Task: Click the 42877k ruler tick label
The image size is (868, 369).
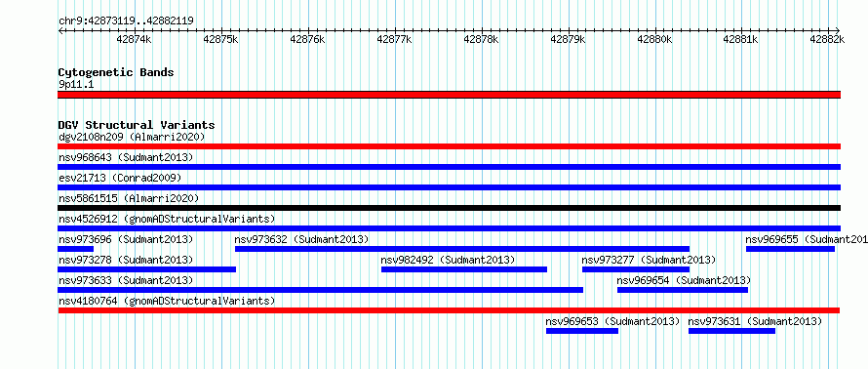Action: pyautogui.click(x=394, y=40)
